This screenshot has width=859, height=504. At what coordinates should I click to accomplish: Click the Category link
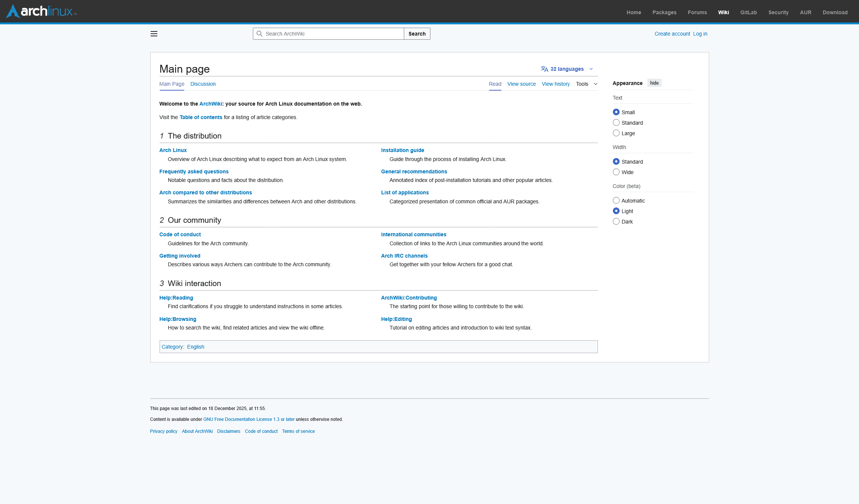click(x=172, y=347)
